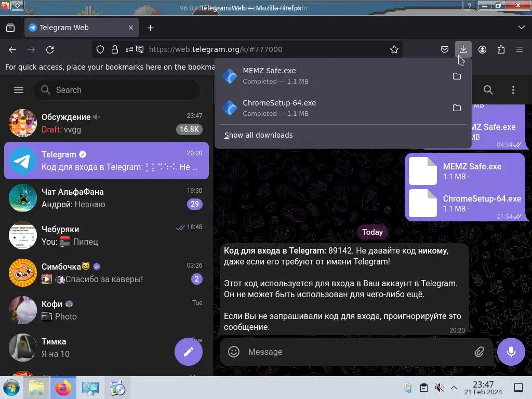Image resolution: width=532 pixels, height=399 pixels.
Task: Open downloaded MEMZ Safe.exe entry
Action: (332, 76)
